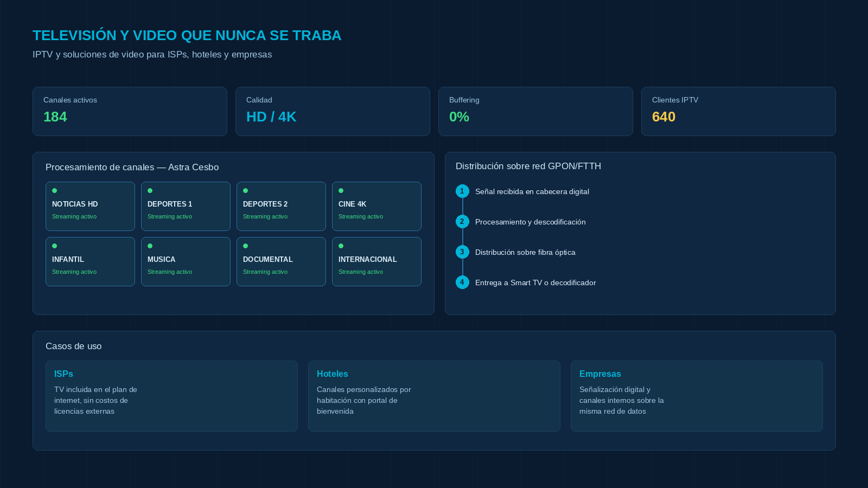Viewport: 868px width, 488px height.
Task: Click 'TV incluida en el plan de internet' description
Action: (95, 400)
